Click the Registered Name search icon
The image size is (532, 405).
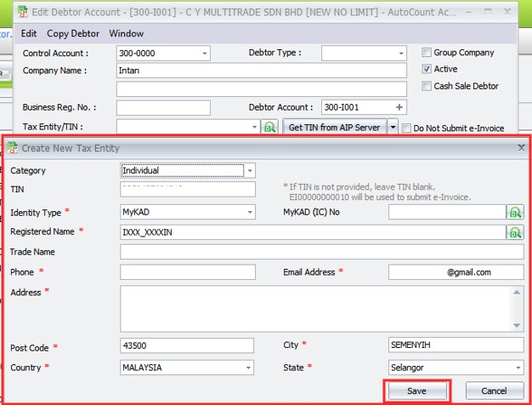tap(515, 231)
